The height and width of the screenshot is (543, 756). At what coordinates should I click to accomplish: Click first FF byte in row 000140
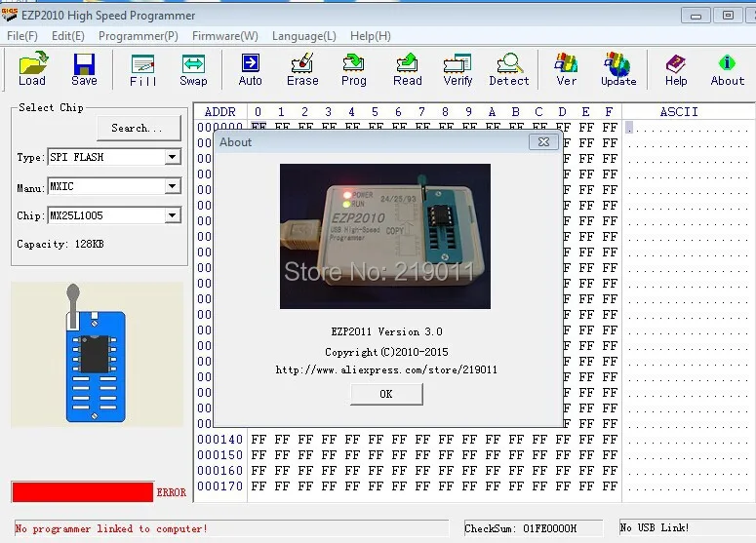click(259, 440)
